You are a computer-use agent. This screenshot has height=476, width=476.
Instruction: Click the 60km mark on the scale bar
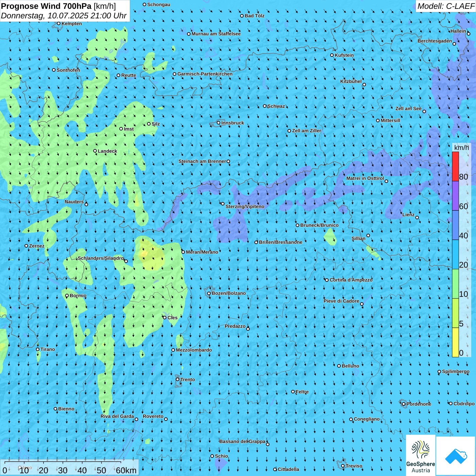point(126,470)
